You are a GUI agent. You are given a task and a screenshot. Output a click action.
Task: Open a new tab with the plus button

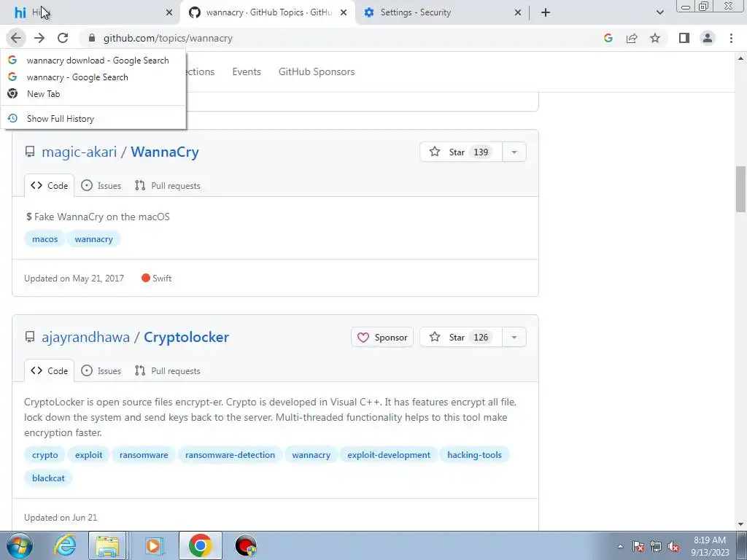click(x=546, y=12)
